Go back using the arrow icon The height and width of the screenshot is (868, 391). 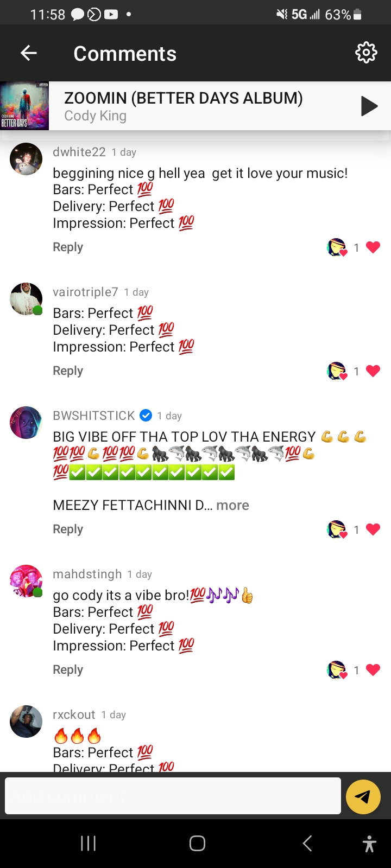tap(28, 53)
